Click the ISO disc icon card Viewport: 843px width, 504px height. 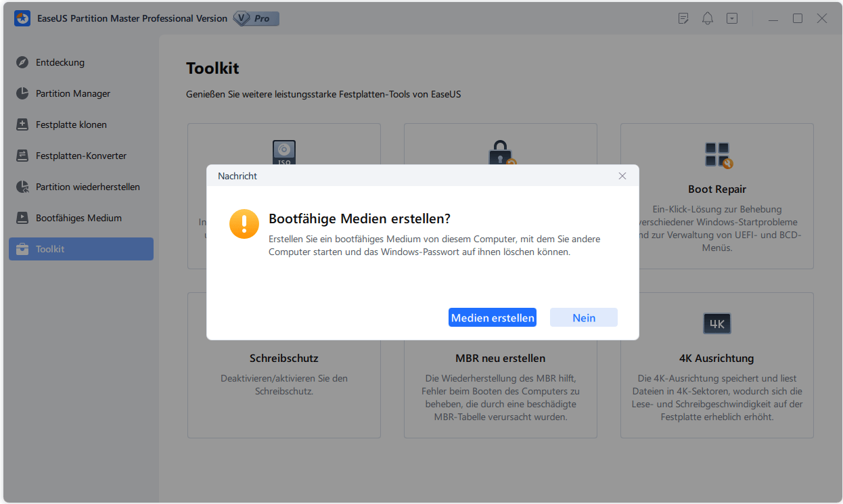[284, 153]
